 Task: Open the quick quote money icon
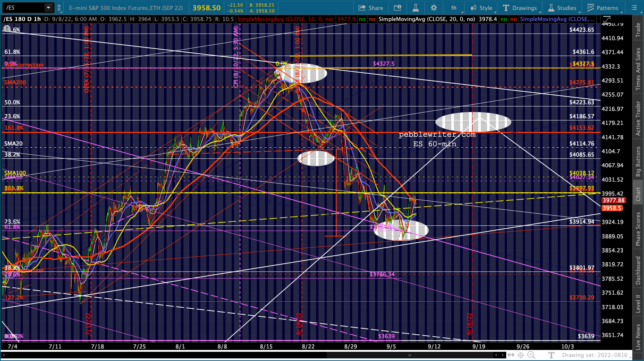pos(398,8)
